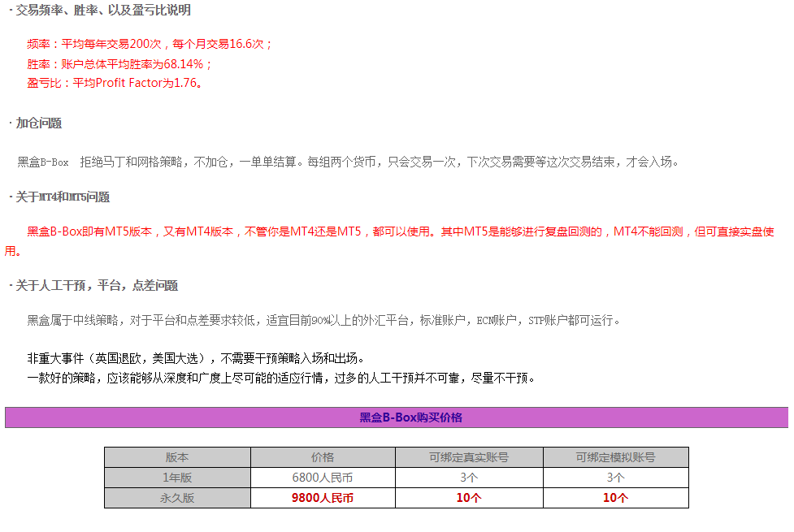Click the purple banner '黑盒B-Box购买价格'

(397, 417)
